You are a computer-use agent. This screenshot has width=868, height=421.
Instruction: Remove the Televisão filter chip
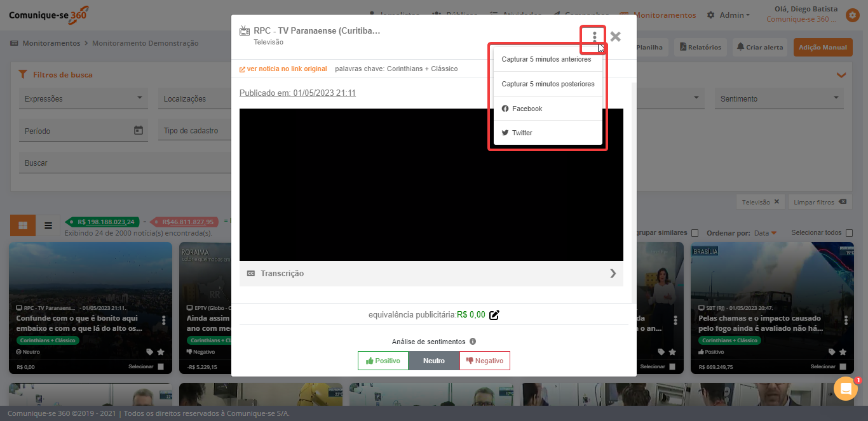776,202
